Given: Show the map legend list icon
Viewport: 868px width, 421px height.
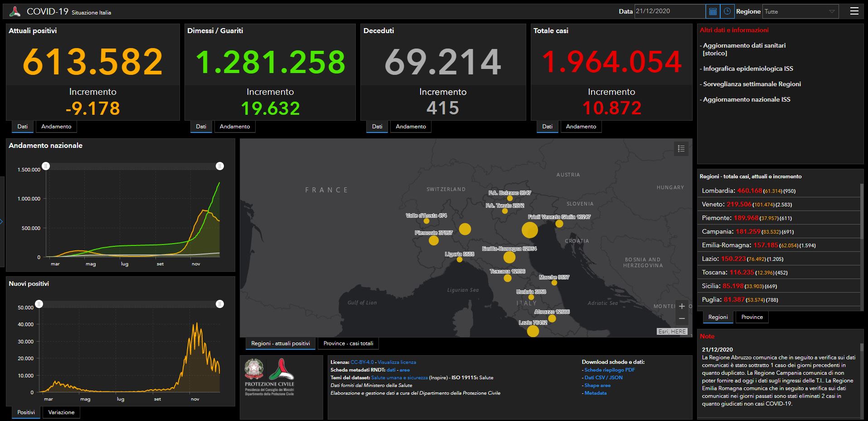Looking at the screenshot, I should point(681,149).
